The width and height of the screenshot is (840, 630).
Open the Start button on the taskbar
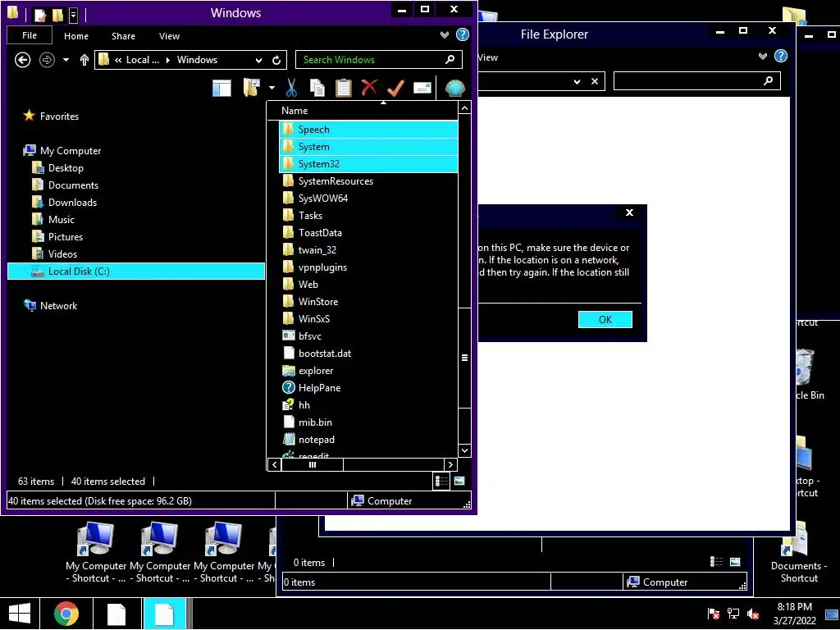(x=20, y=614)
